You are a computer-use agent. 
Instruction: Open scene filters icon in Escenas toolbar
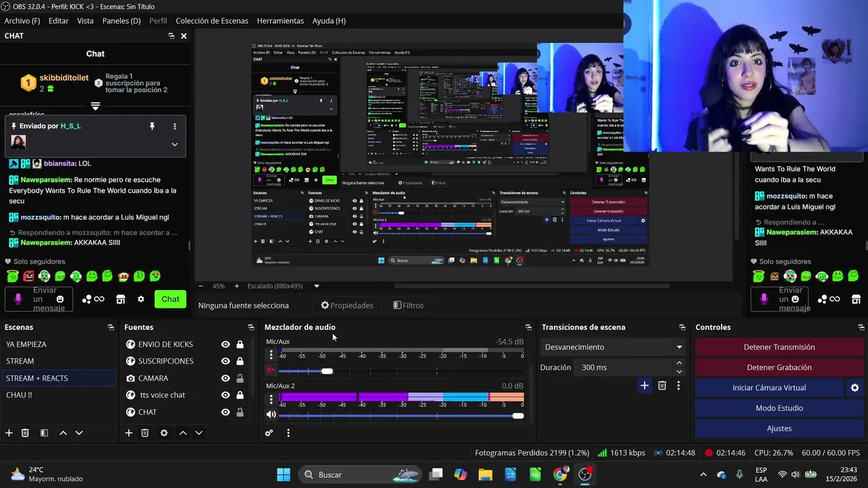pos(44,433)
